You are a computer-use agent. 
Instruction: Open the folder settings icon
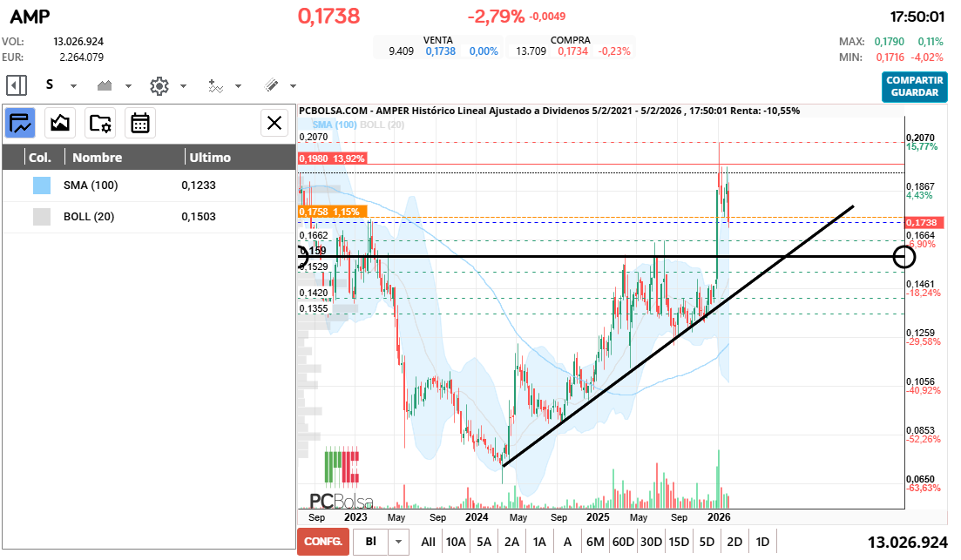tap(100, 123)
